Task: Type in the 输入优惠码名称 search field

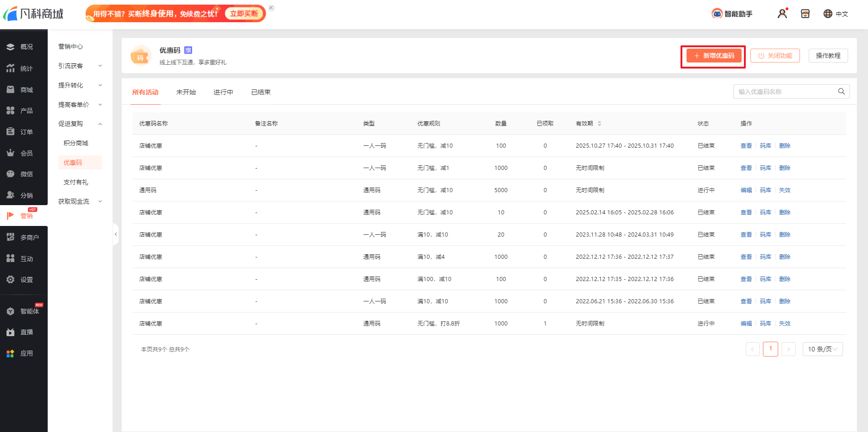Action: (785, 92)
